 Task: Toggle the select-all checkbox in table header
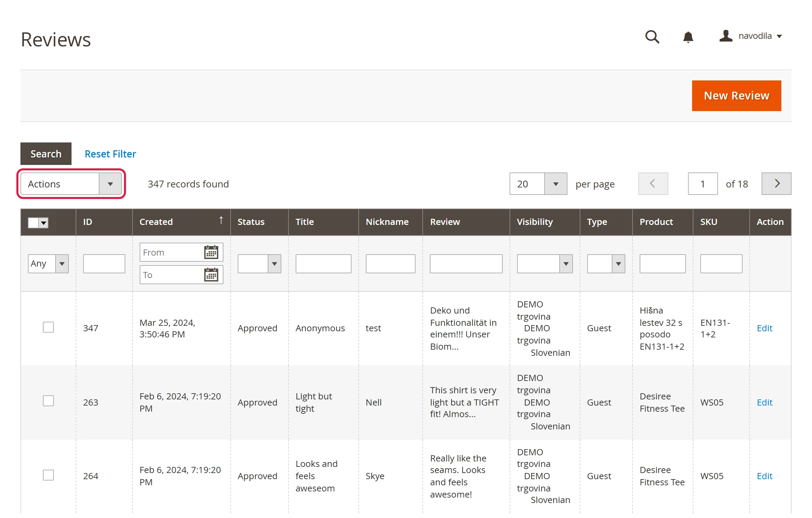[33, 223]
